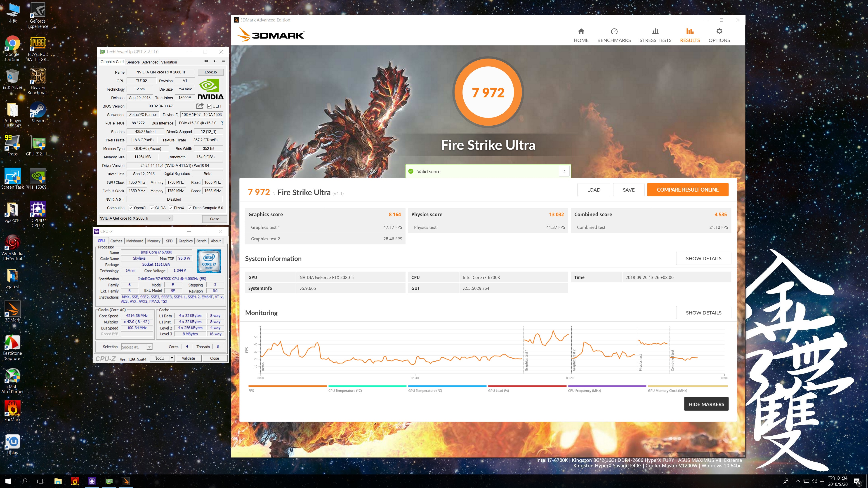The height and width of the screenshot is (488, 868).
Task: Launch PLAYERUNKNOWN'S BATTLEGROUNDS desktop icon
Action: [38, 49]
